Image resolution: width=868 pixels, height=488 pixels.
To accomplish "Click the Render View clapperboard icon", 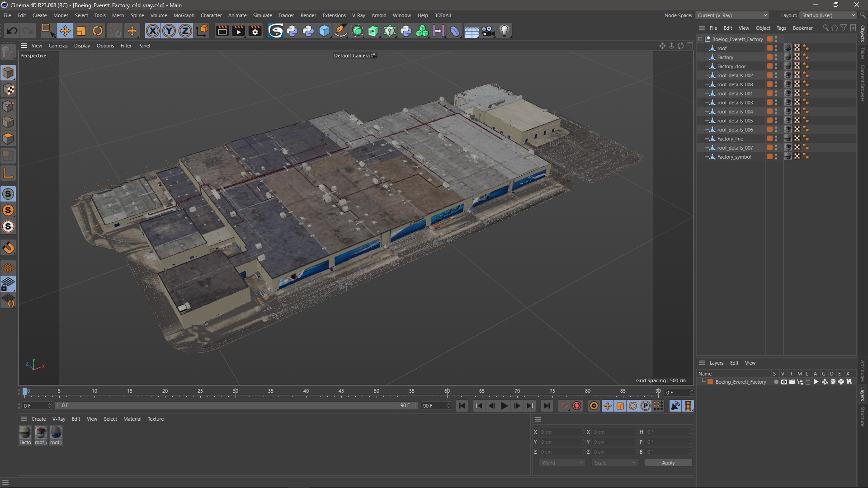I will (x=222, y=31).
